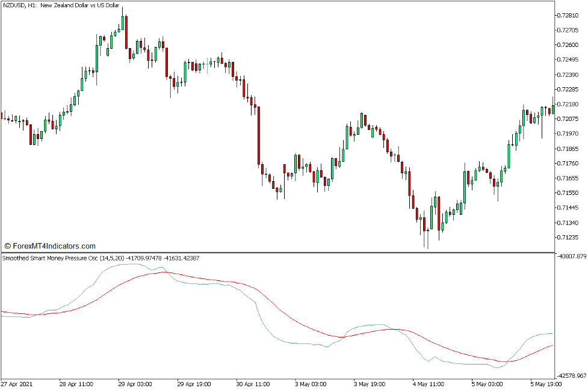
Task: Click the -40807.879 oscillator scale value
Action: pyautogui.click(x=571, y=257)
